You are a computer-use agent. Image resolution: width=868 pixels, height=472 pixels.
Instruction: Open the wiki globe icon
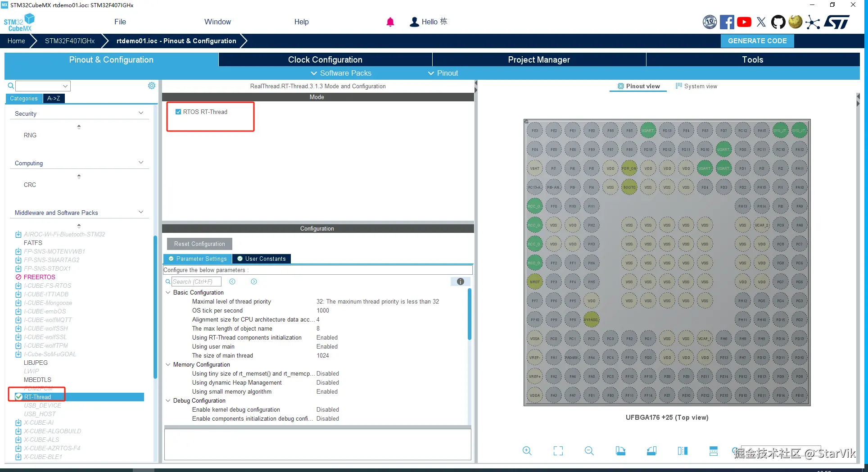(x=796, y=22)
